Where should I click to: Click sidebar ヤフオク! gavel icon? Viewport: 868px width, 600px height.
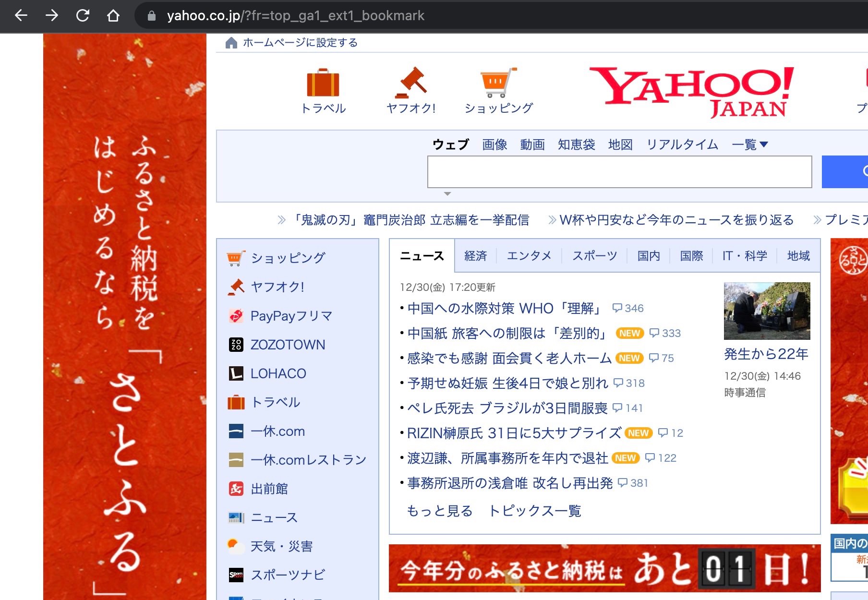236,287
